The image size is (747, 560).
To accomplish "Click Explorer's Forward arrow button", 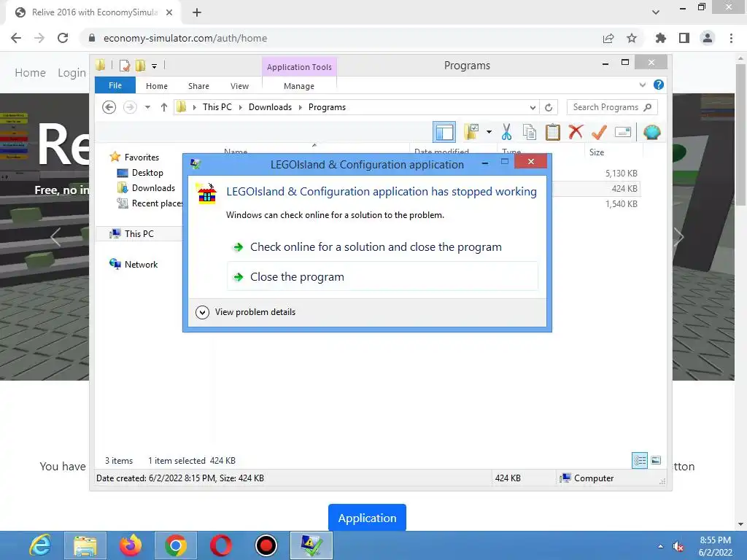I will 130,107.
